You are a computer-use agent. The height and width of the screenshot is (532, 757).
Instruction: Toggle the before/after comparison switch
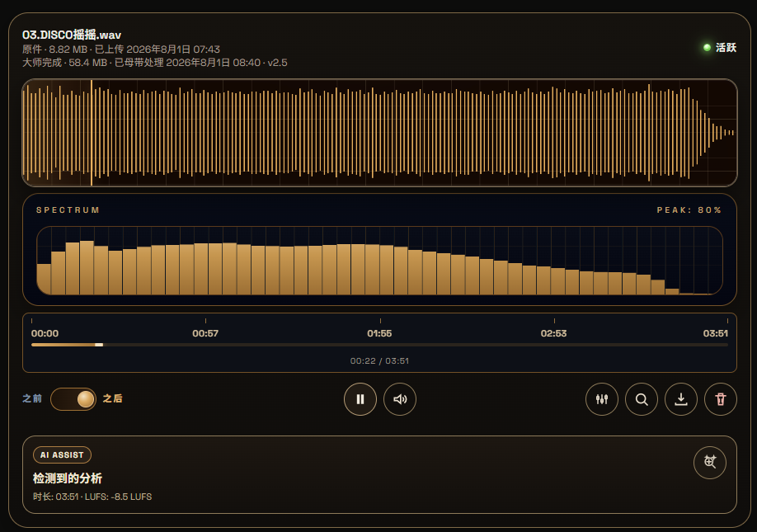pyautogui.click(x=73, y=399)
